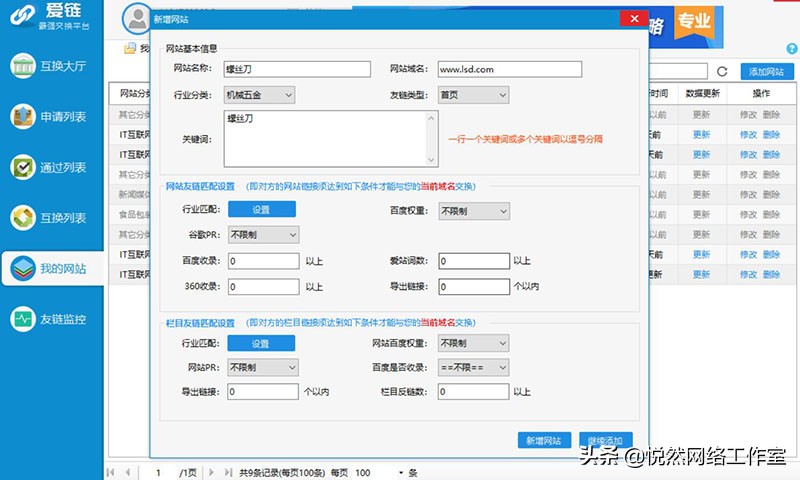Screen dimensions: 800x480
Task: Open the per-page count dropdown showing 100
Action: click(401, 473)
